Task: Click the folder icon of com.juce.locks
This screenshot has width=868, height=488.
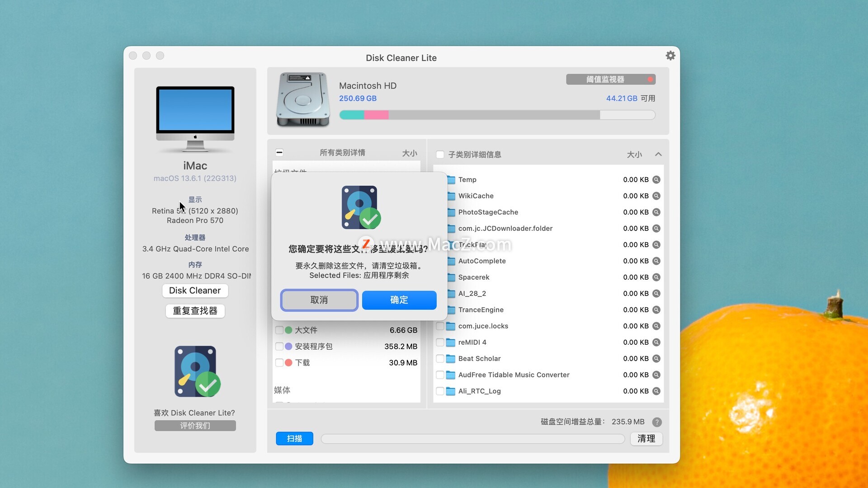Action: point(450,326)
